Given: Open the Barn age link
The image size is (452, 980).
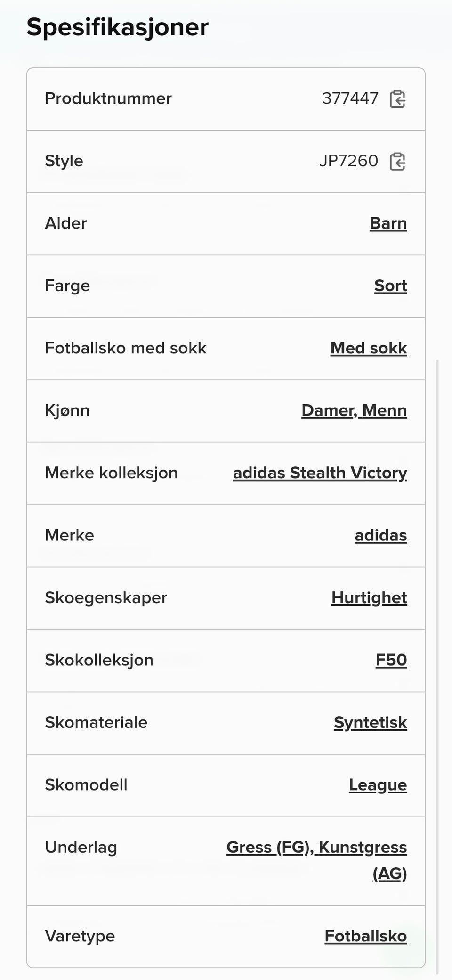Looking at the screenshot, I should click(x=388, y=223).
